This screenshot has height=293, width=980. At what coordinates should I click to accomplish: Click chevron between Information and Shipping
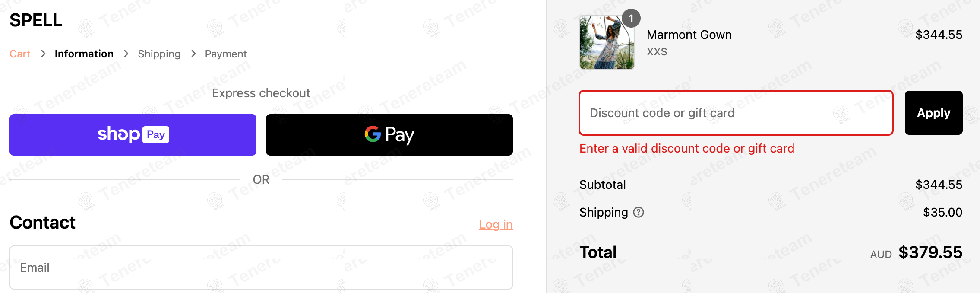126,54
